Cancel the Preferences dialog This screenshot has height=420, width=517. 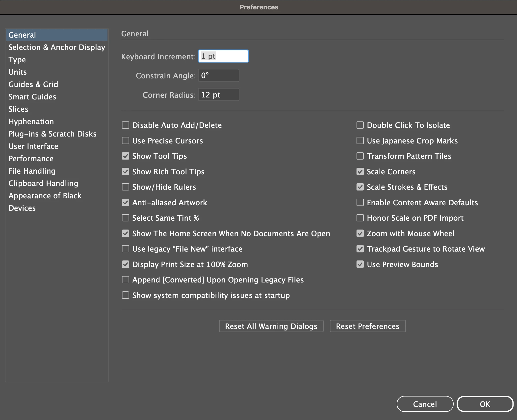click(425, 404)
